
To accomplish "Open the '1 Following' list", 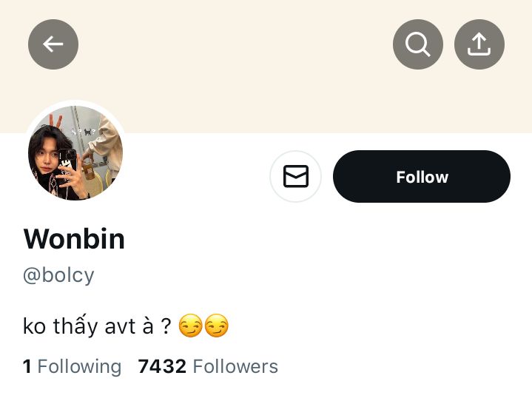I will (x=72, y=366).
